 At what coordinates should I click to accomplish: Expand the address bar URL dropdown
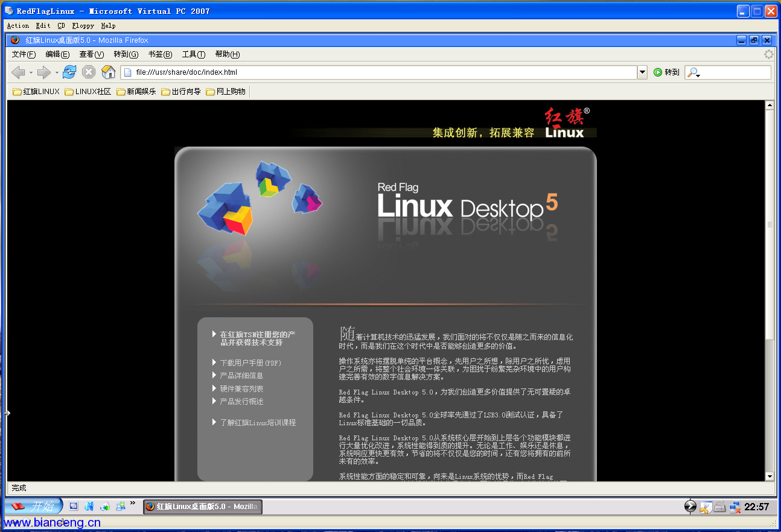(642, 72)
